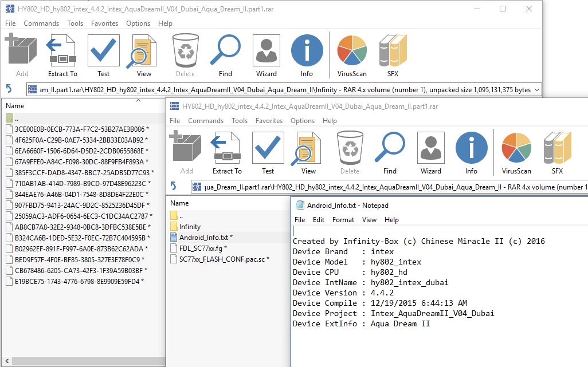Click Extract To in back WinRAR window

tap(62, 50)
